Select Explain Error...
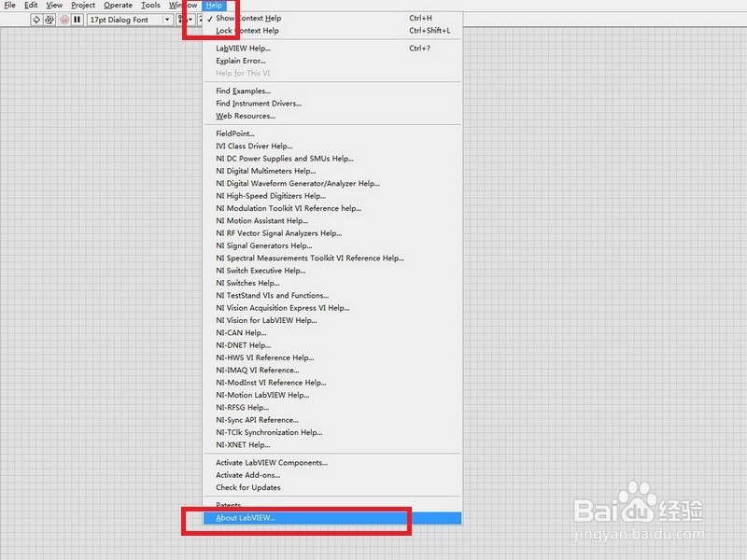747x560 pixels. pyautogui.click(x=332, y=61)
